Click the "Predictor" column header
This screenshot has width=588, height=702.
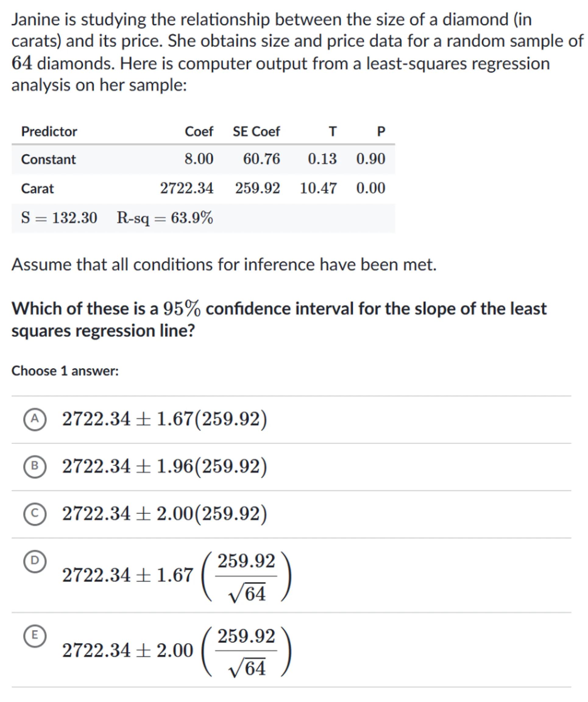pos(49,131)
